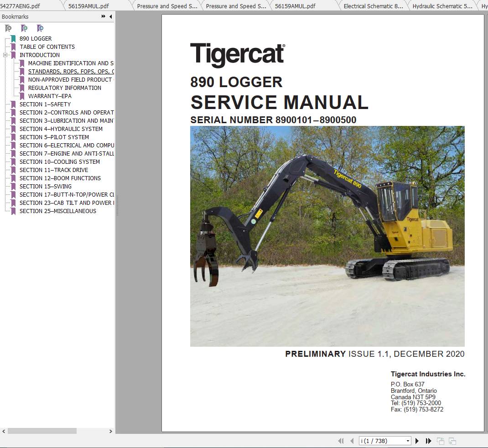
Task: Collapse the INTRODUCTION bookmark branch
Action: point(5,55)
